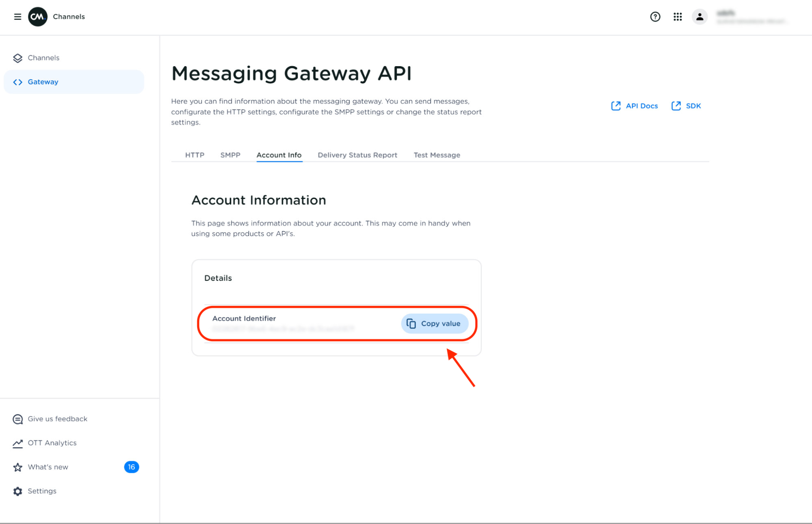This screenshot has height=524, width=812.
Task: Open the hamburger navigation menu
Action: [x=17, y=17]
